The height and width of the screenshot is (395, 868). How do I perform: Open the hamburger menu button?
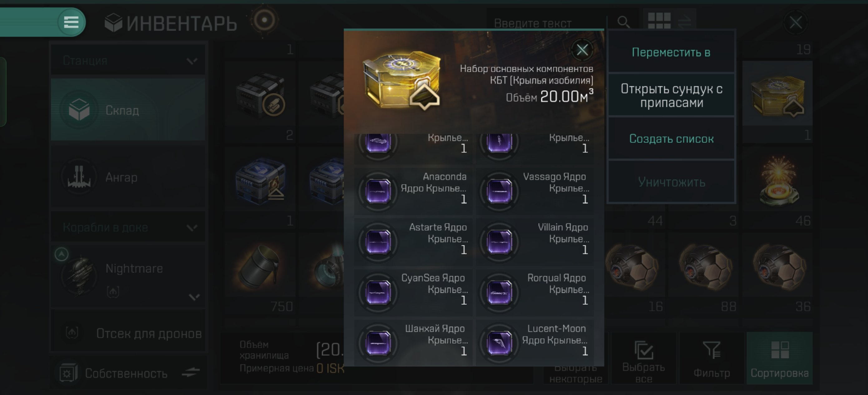(x=71, y=22)
